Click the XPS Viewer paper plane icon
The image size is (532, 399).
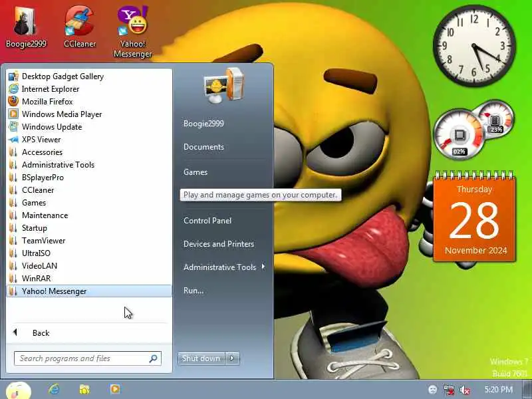(13, 140)
